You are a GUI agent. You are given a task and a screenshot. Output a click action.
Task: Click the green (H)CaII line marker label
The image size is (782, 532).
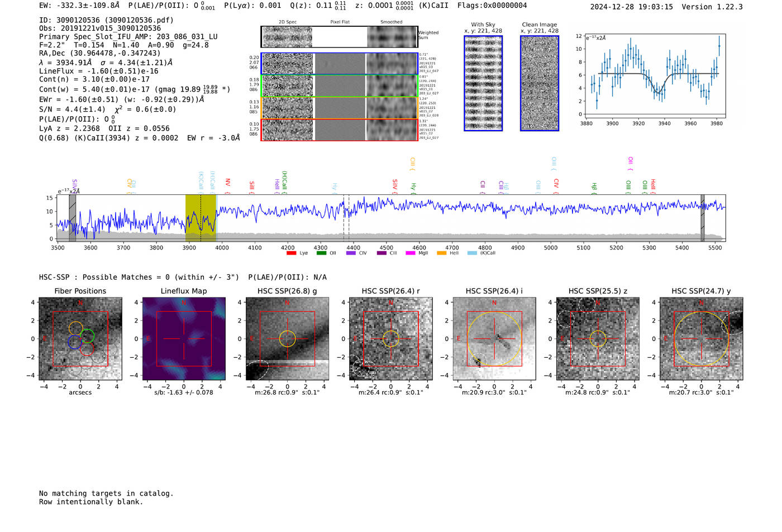(284, 181)
